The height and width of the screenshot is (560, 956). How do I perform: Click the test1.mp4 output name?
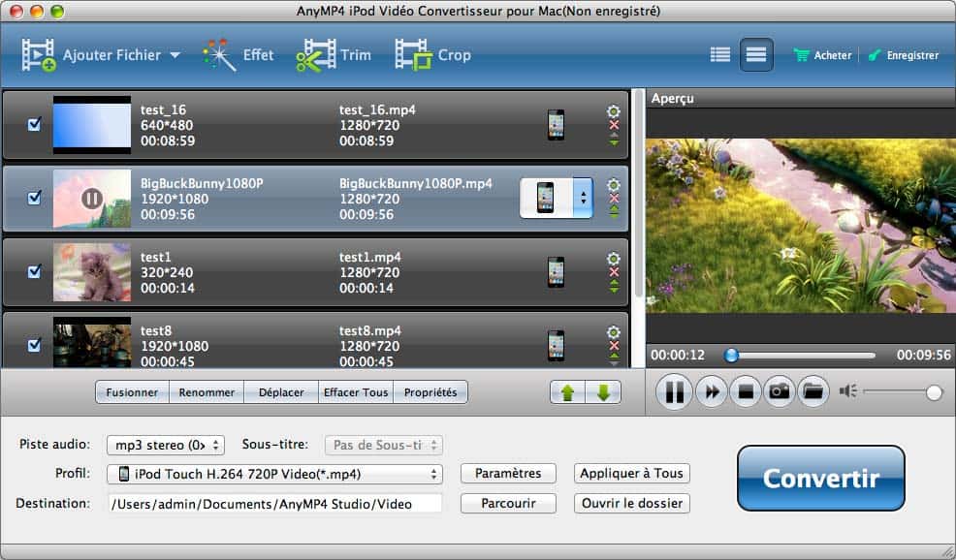[x=370, y=257]
